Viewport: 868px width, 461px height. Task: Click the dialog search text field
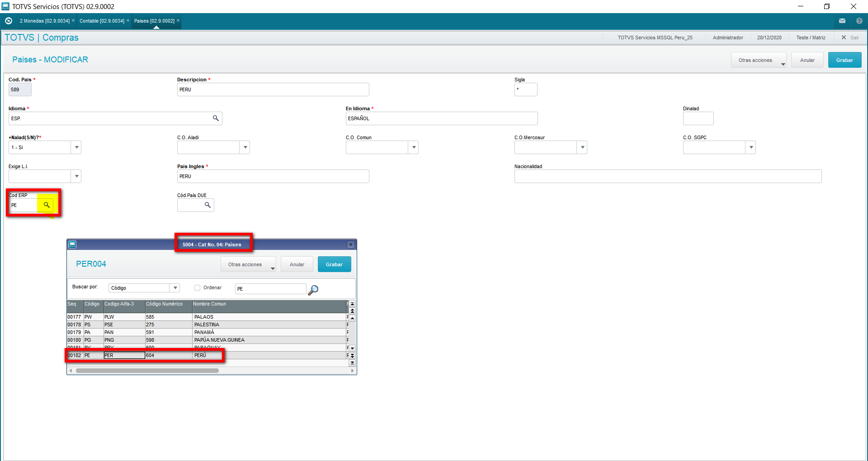click(270, 289)
